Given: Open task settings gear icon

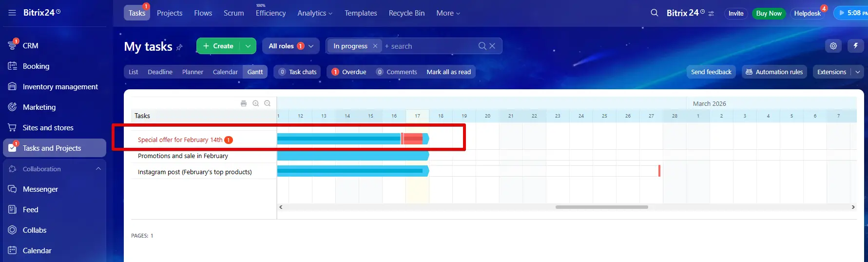Looking at the screenshot, I should (x=833, y=46).
